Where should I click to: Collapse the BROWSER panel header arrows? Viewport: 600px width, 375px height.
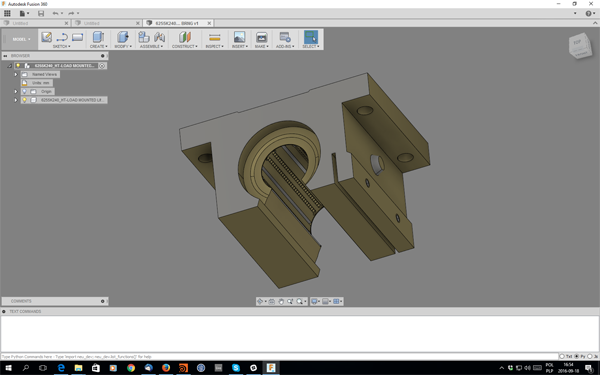pyautogui.click(x=5, y=56)
